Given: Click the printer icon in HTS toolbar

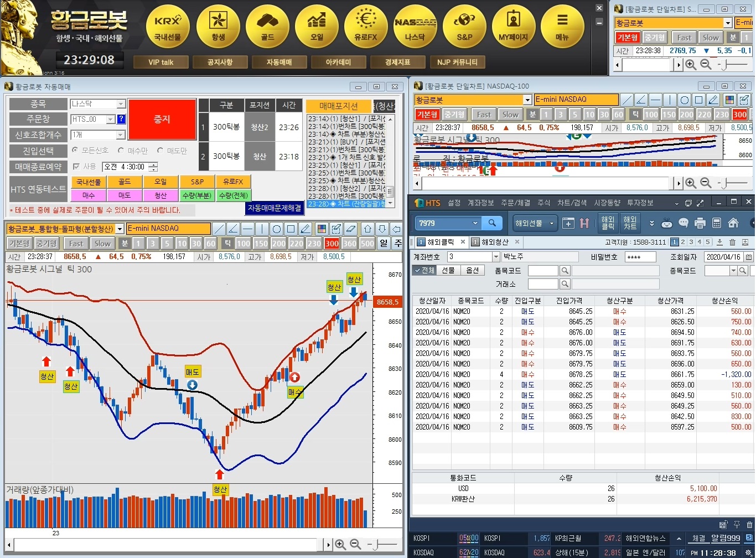Looking at the screenshot, I should click(x=700, y=223).
